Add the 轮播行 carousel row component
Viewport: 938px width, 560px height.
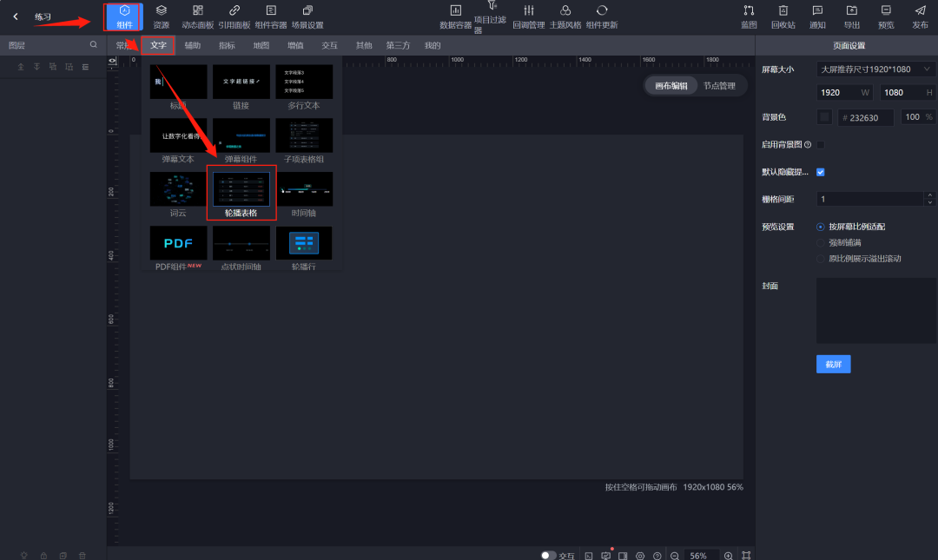pos(304,248)
